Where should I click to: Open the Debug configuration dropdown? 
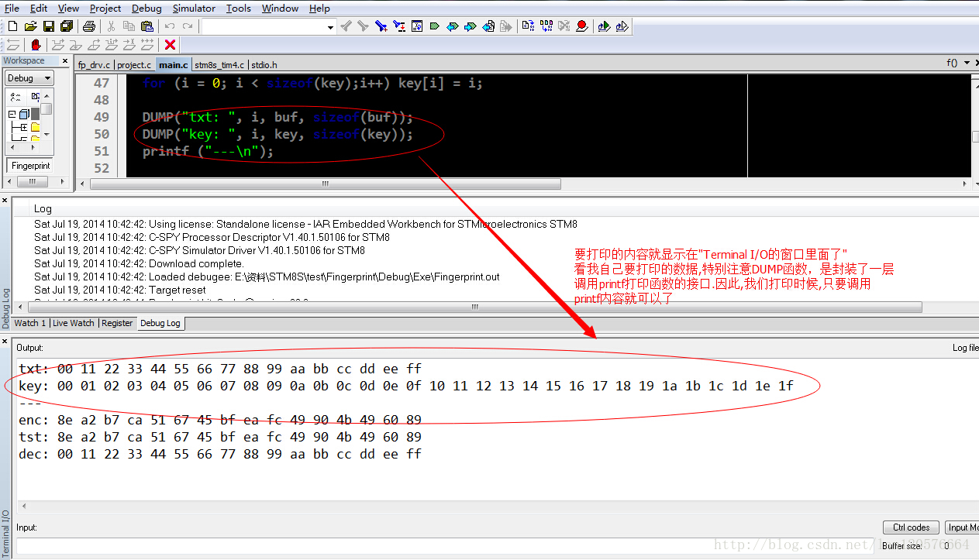[29, 77]
